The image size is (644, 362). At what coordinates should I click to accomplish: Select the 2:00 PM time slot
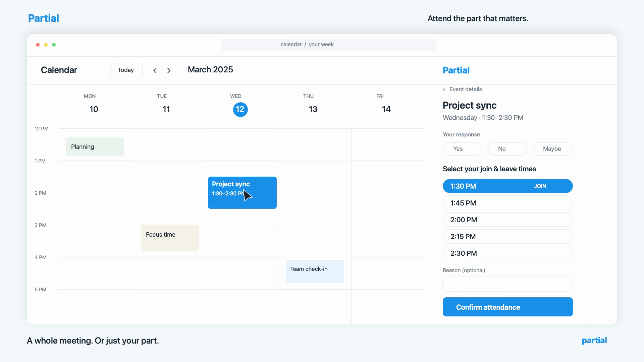[507, 220]
